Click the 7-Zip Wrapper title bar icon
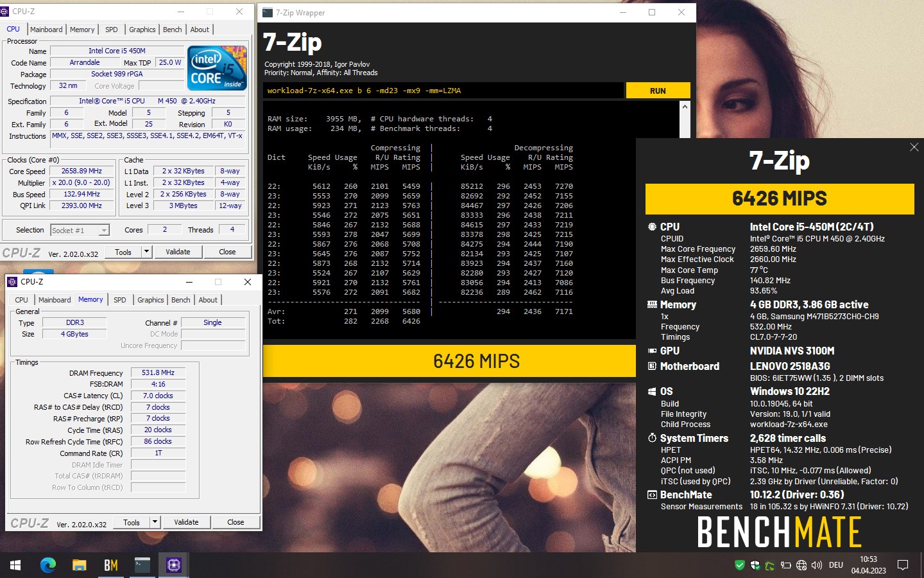 (268, 12)
